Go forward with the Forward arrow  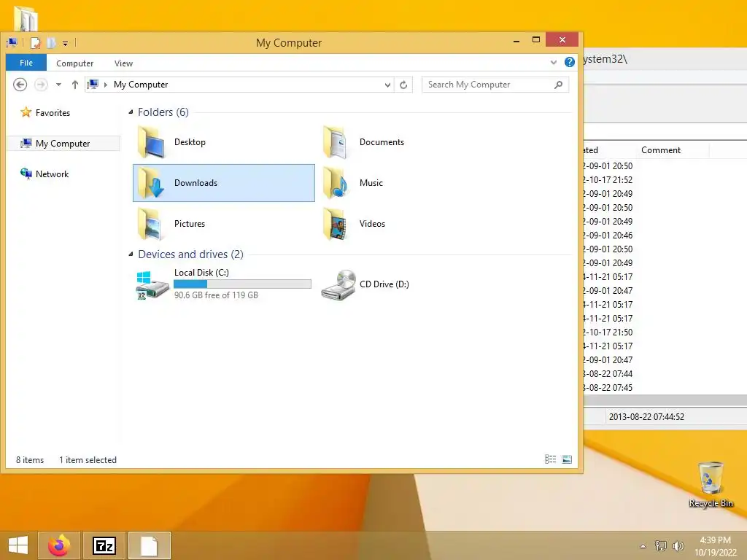[x=42, y=85]
